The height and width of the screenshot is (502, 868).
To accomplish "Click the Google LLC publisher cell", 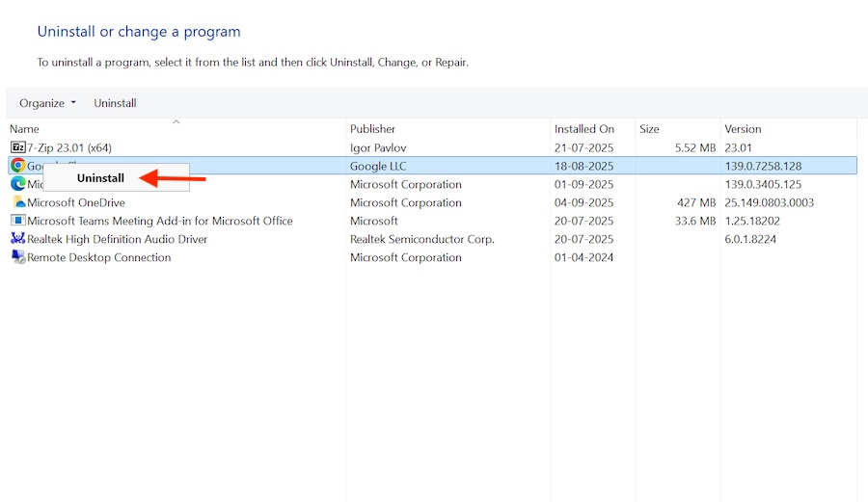I will click(x=378, y=166).
